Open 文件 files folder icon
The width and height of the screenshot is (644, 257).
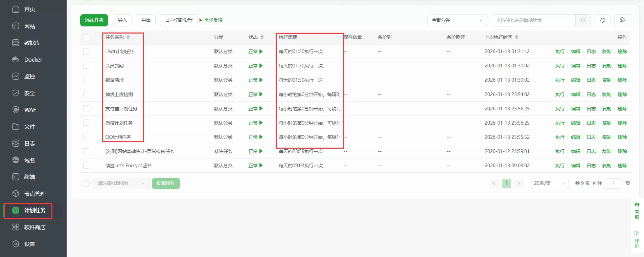[16, 127]
